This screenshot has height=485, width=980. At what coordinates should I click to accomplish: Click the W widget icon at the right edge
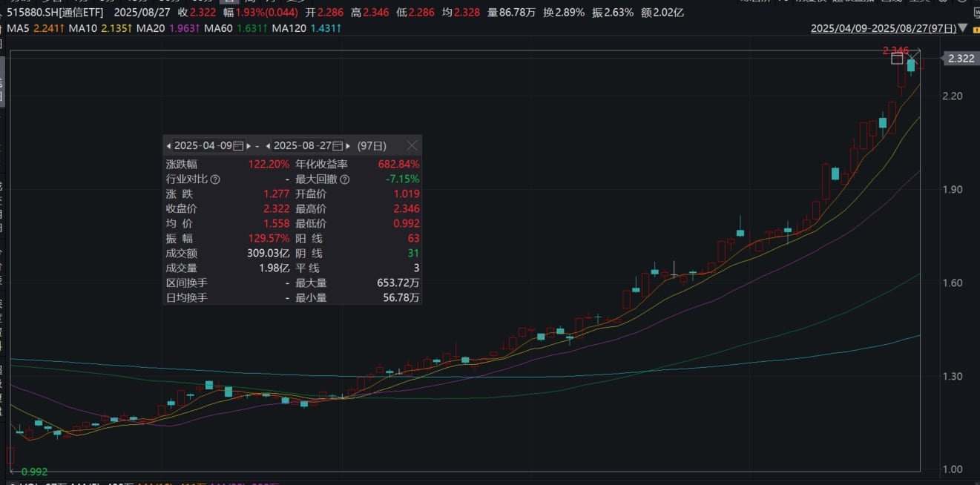(x=977, y=13)
